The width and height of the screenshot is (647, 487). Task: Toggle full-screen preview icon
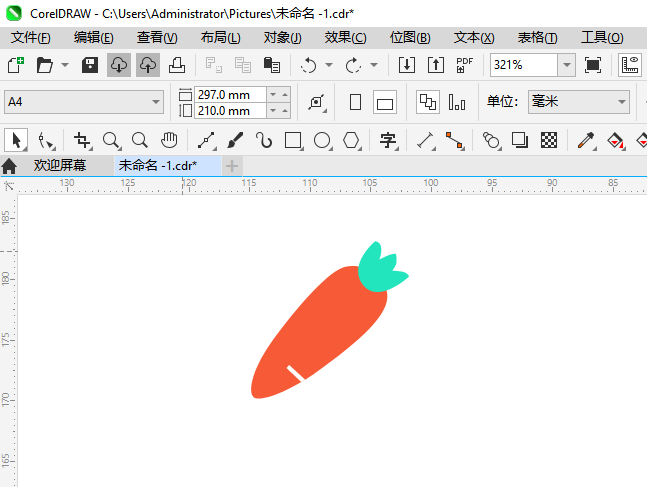593,65
